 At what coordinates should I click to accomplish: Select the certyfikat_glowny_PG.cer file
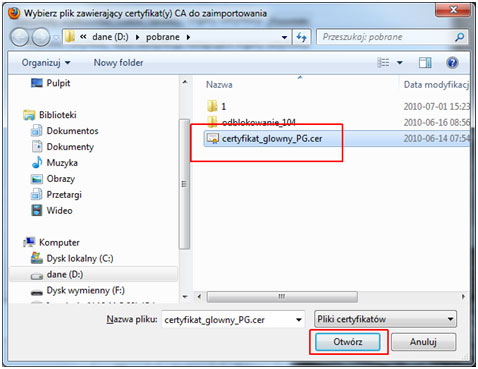point(272,139)
